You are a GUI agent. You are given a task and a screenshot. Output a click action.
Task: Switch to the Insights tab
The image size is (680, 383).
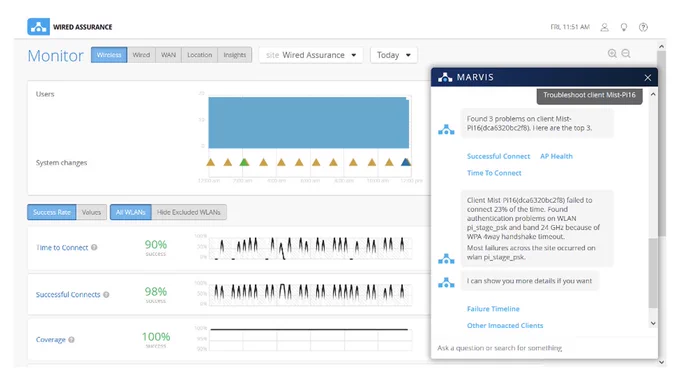coord(235,55)
